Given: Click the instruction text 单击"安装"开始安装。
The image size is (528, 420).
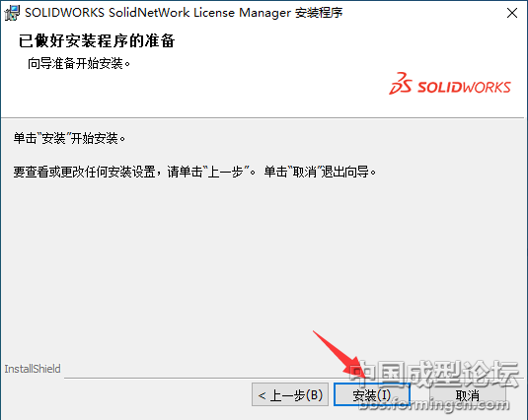Looking at the screenshot, I should [69, 138].
